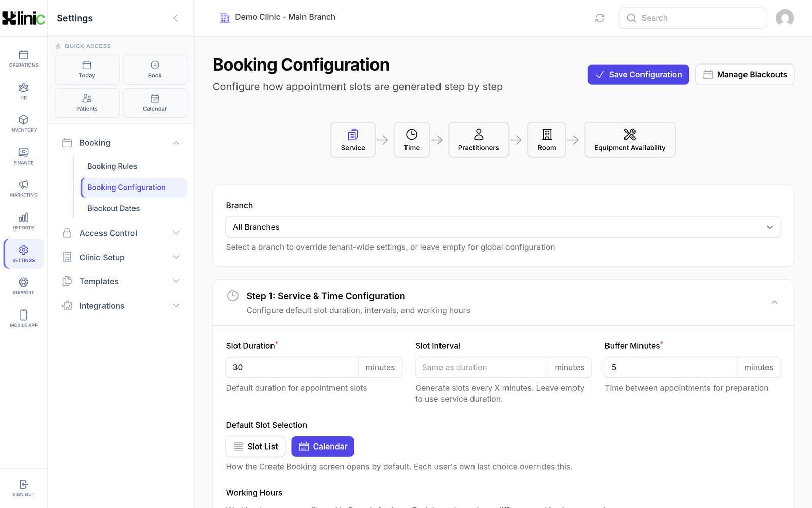This screenshot has height=508, width=812.
Task: Expand the Templates settings group
Action: tap(121, 281)
